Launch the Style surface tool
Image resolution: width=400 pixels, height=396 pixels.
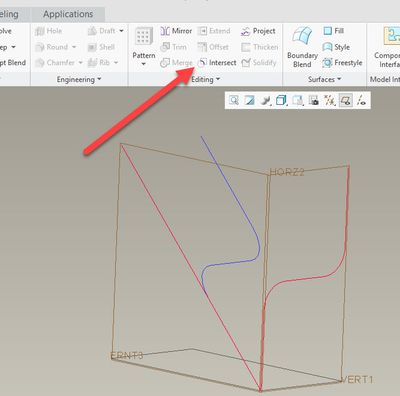coord(336,47)
